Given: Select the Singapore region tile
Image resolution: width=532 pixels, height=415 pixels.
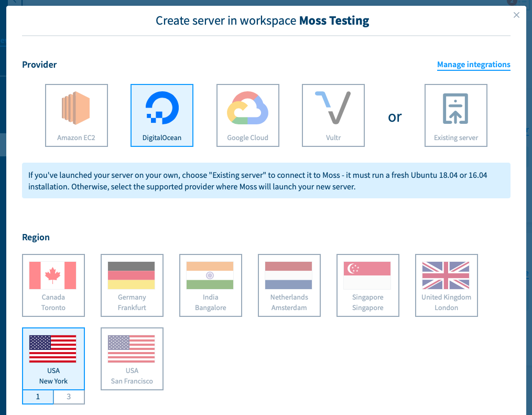Looking at the screenshot, I should coord(368,285).
